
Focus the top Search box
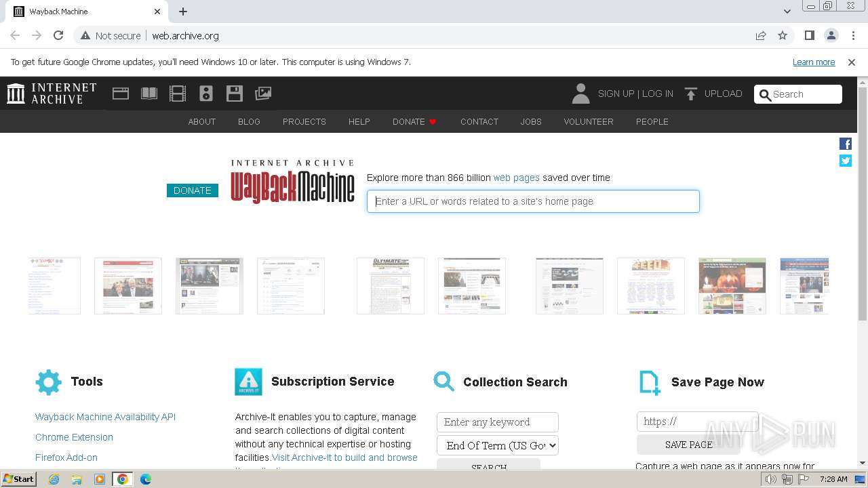tap(798, 94)
